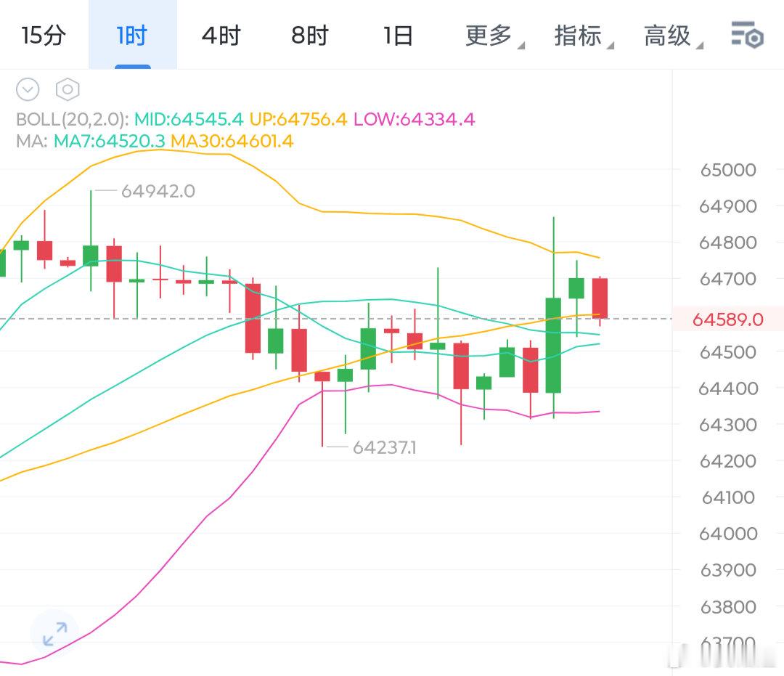784x676 pixels.
Task: Click the 64900 price axis label
Action: point(728,206)
